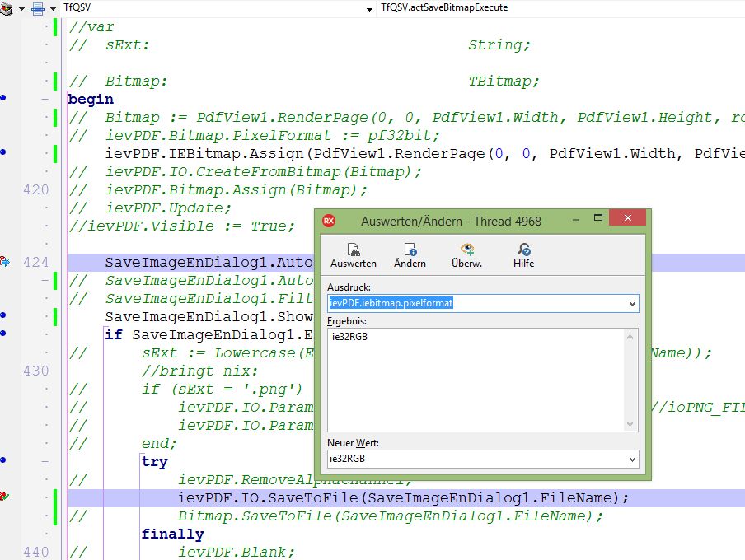Click the RX icon in dialog title
Image resolution: width=745 pixels, height=560 pixels.
329,221
